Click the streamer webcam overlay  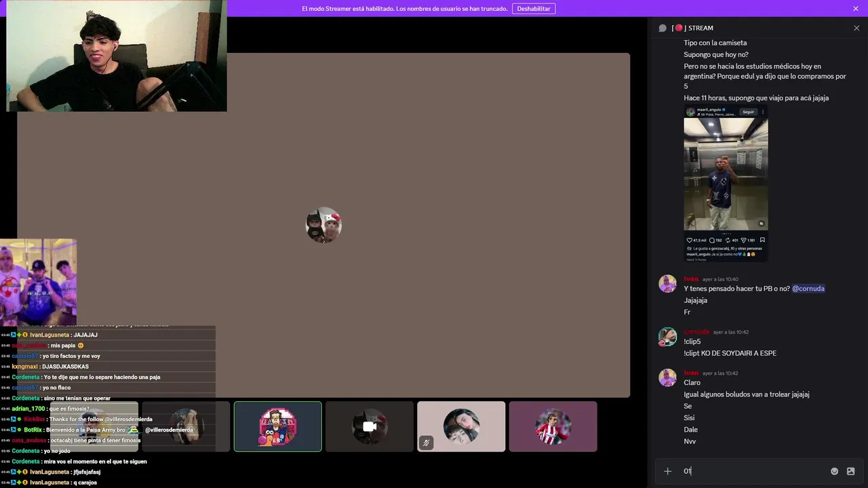coord(117,56)
